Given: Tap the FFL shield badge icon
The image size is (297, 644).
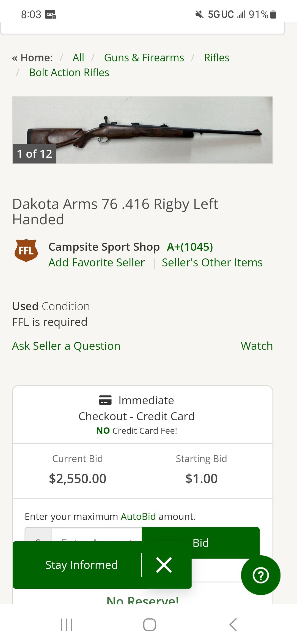Looking at the screenshot, I should [x=26, y=250].
